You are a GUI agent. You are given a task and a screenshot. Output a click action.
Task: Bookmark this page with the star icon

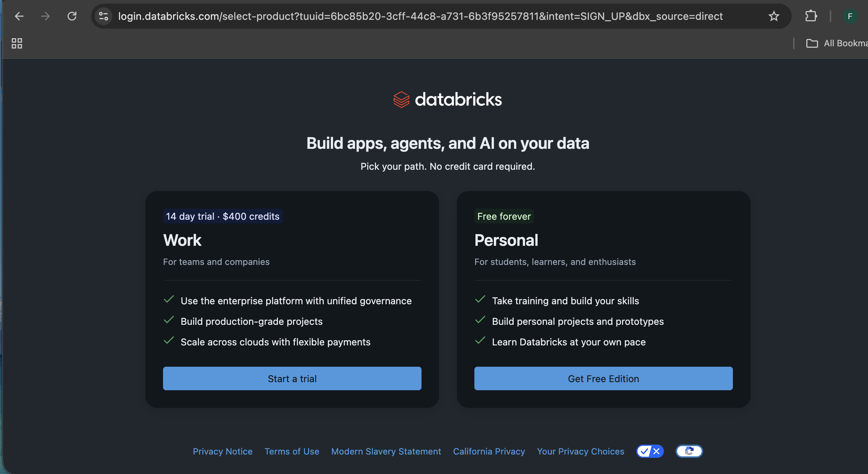(x=774, y=16)
